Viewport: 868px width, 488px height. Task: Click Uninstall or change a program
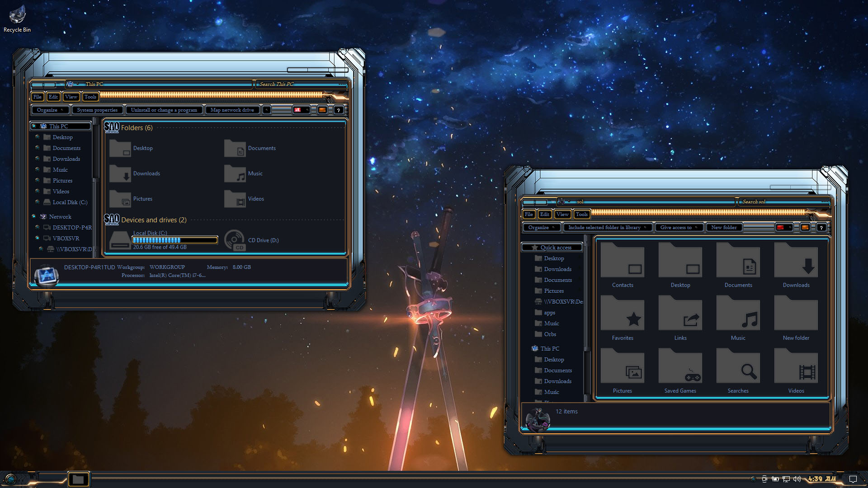[x=164, y=110]
